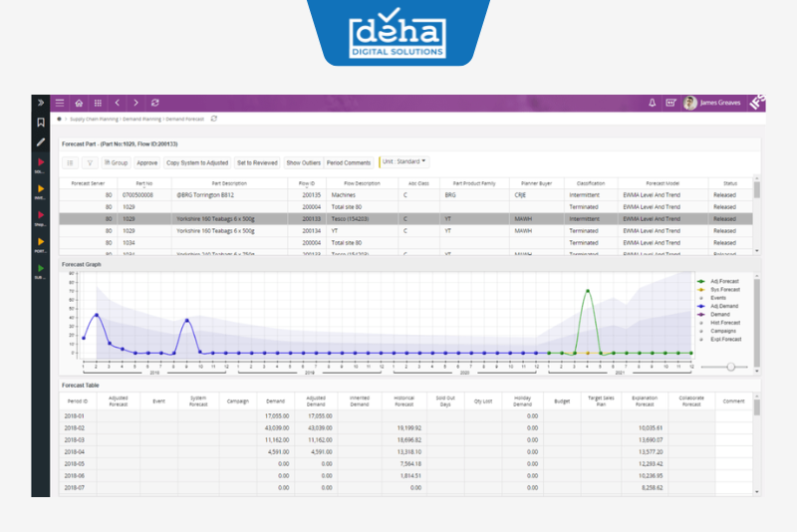This screenshot has width=797, height=532.
Task: Sort by Forecast Server column header
Action: [x=88, y=183]
